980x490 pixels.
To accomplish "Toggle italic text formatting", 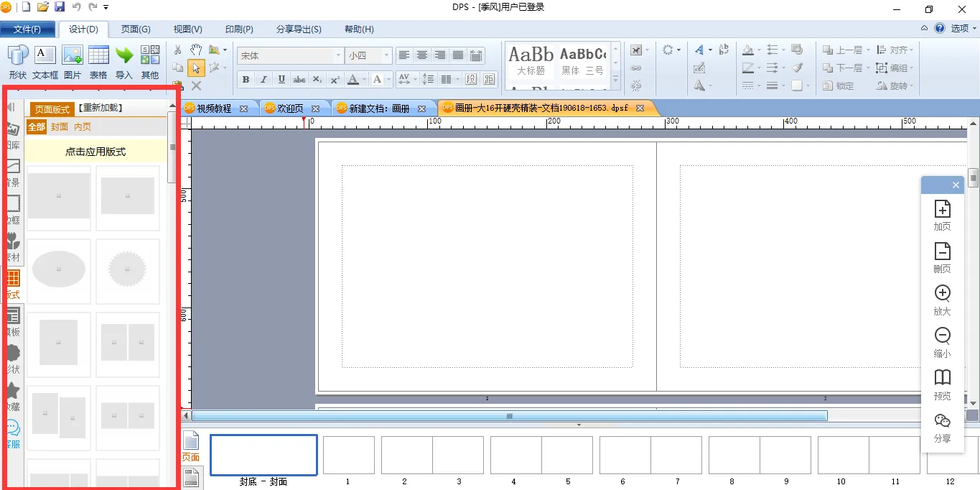I will point(263,79).
